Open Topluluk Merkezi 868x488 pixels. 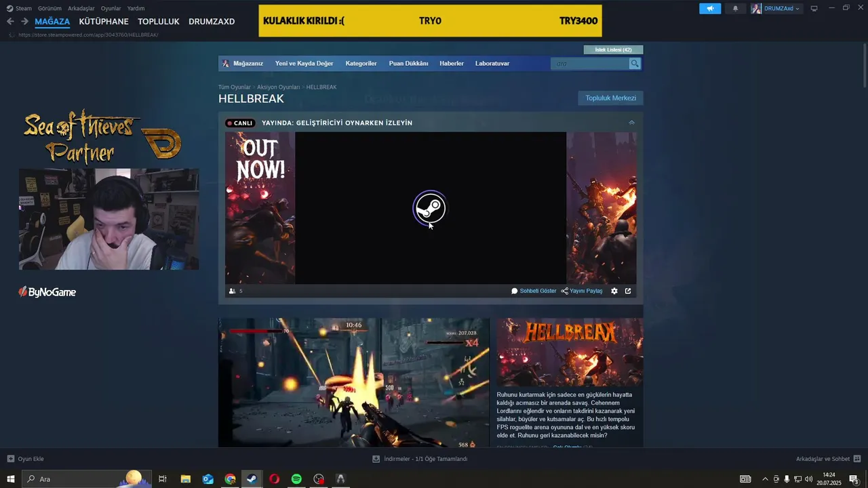coord(610,98)
